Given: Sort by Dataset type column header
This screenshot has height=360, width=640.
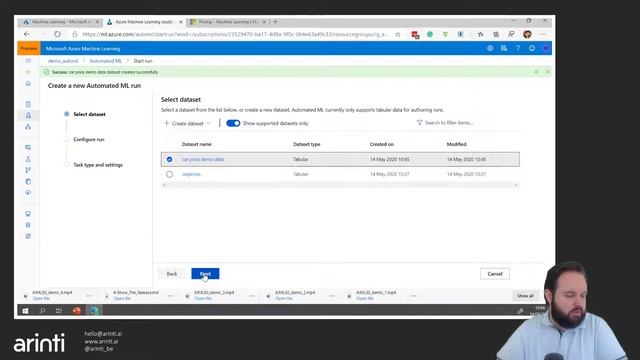Looking at the screenshot, I should tap(307, 144).
